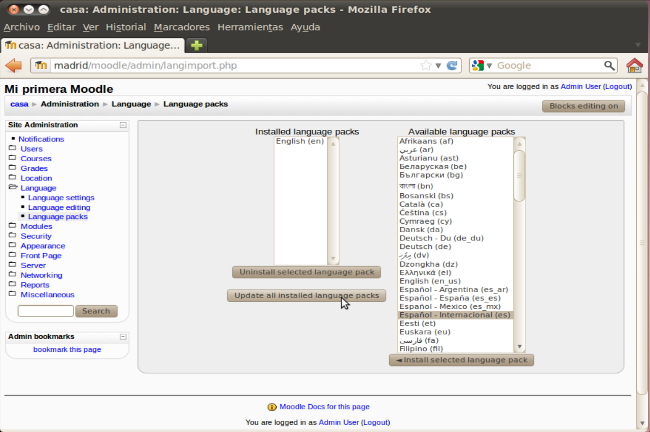Click the Firefox back arrow button
The width and height of the screenshot is (650, 432).
pos(14,65)
